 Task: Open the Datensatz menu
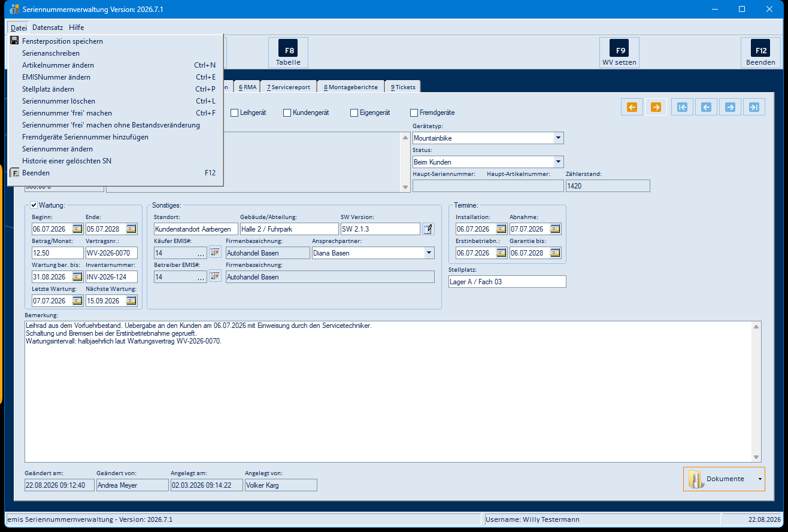pos(48,28)
